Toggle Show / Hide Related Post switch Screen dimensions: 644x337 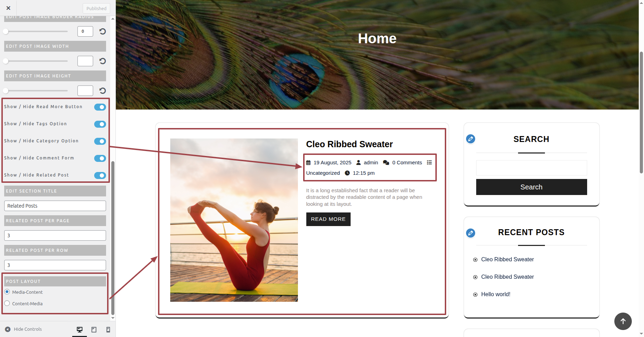click(x=100, y=175)
